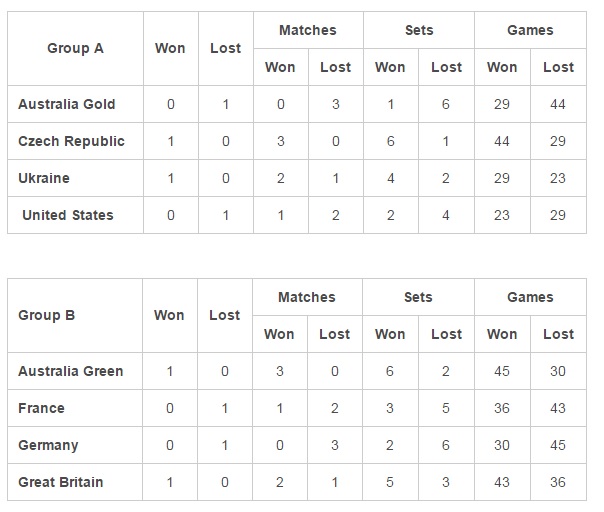Click United States' games won value 23
Image resolution: width=604 pixels, height=512 pixels.
(x=502, y=215)
